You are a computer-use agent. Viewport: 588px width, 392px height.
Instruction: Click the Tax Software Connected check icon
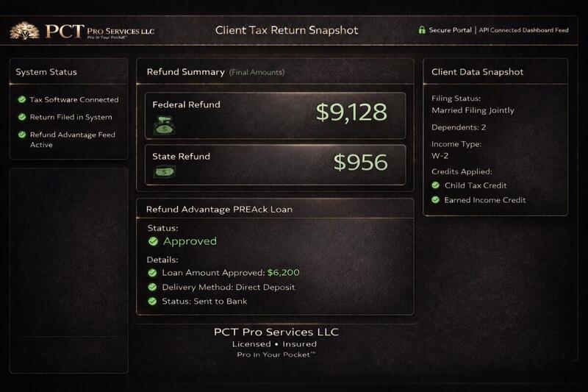[x=22, y=99]
